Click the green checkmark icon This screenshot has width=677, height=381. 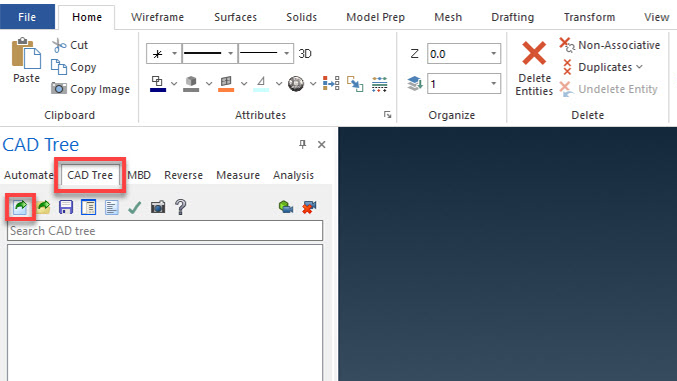pos(134,207)
